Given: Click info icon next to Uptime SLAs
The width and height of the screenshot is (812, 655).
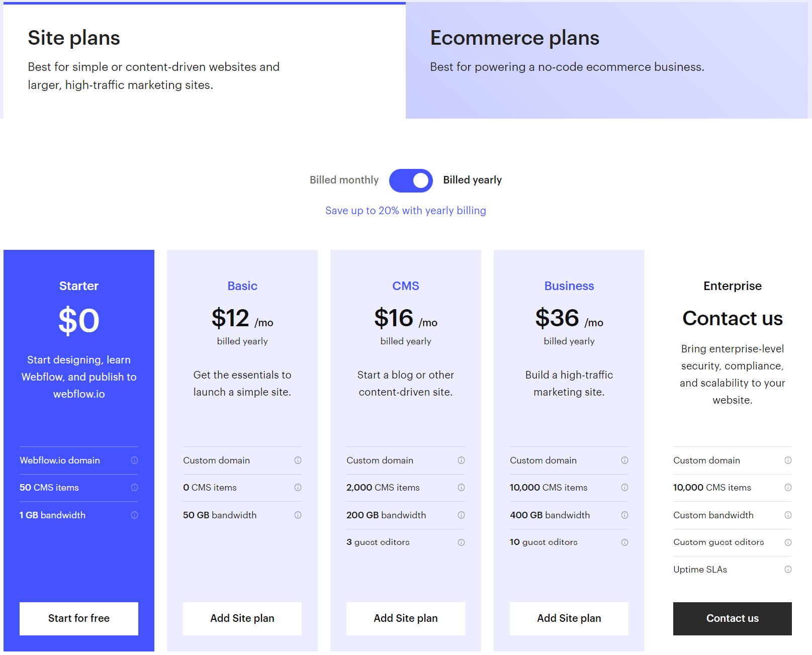Looking at the screenshot, I should pos(788,569).
